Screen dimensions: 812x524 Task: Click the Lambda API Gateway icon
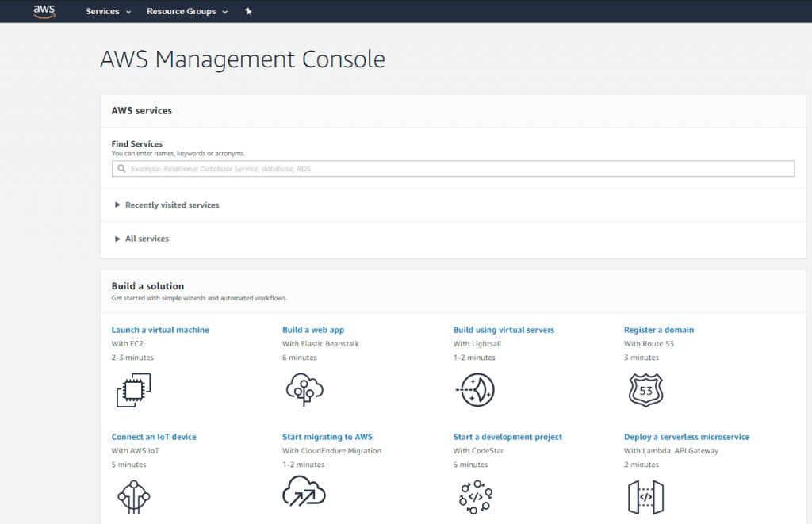(x=645, y=497)
